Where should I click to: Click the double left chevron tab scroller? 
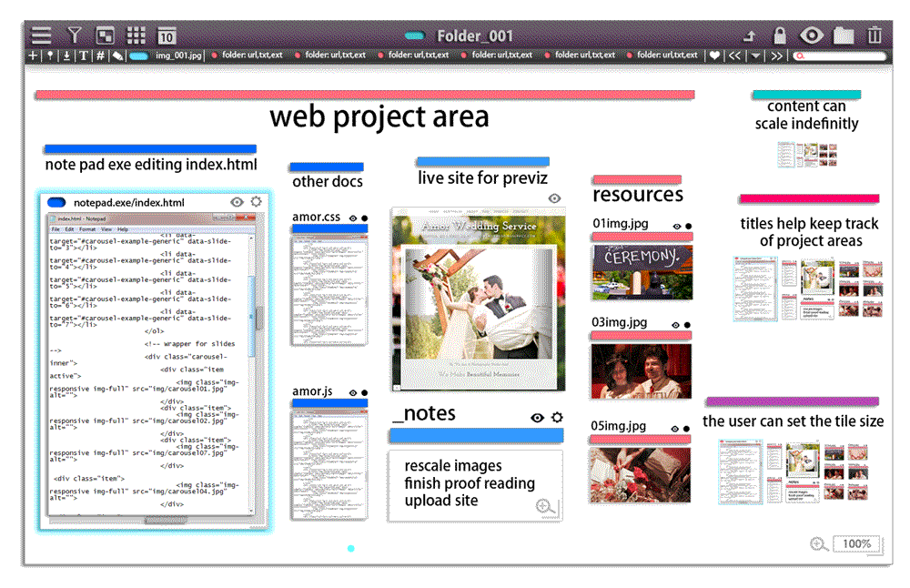(735, 56)
